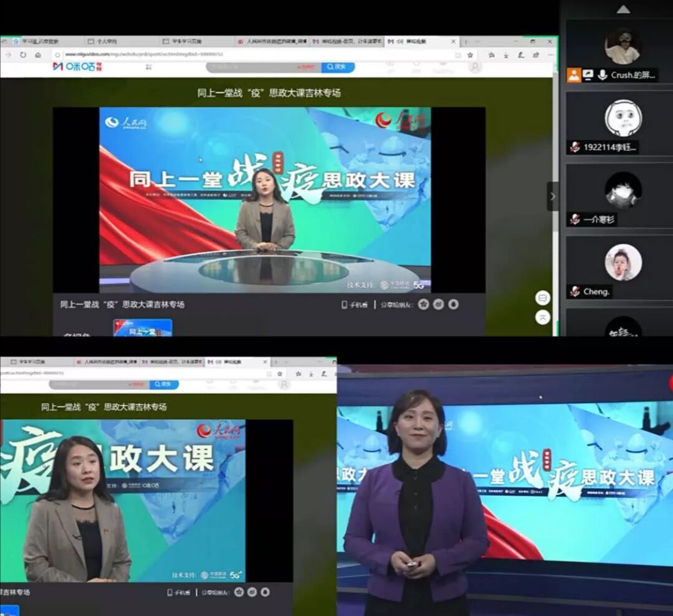The width and height of the screenshot is (673, 616).
Task: Click 手机看 link under the upper video
Action: 355,305
